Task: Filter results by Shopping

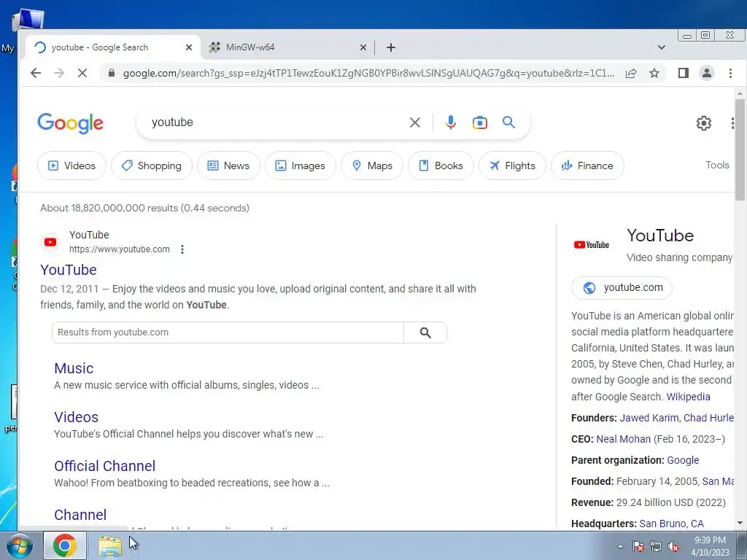Action: (152, 166)
